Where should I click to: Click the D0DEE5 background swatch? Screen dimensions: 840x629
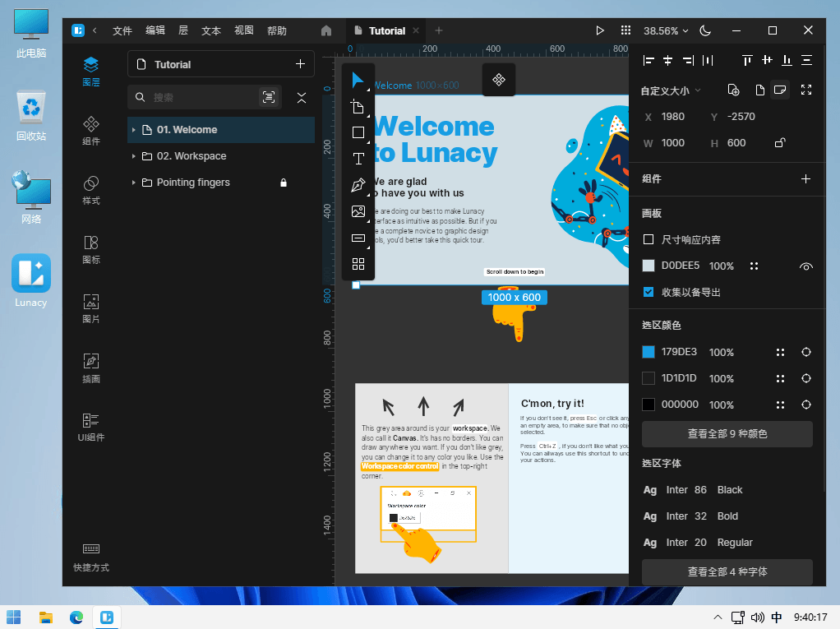point(648,266)
